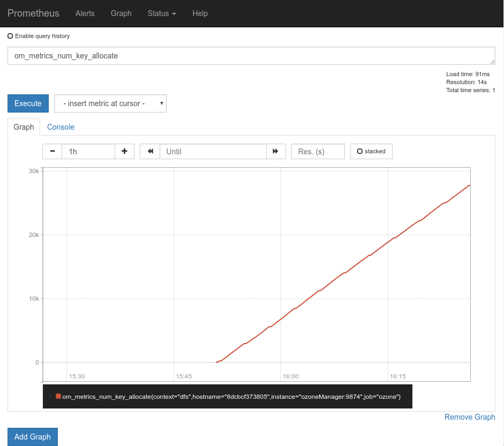Fast-forward the graph end time

point(276,151)
